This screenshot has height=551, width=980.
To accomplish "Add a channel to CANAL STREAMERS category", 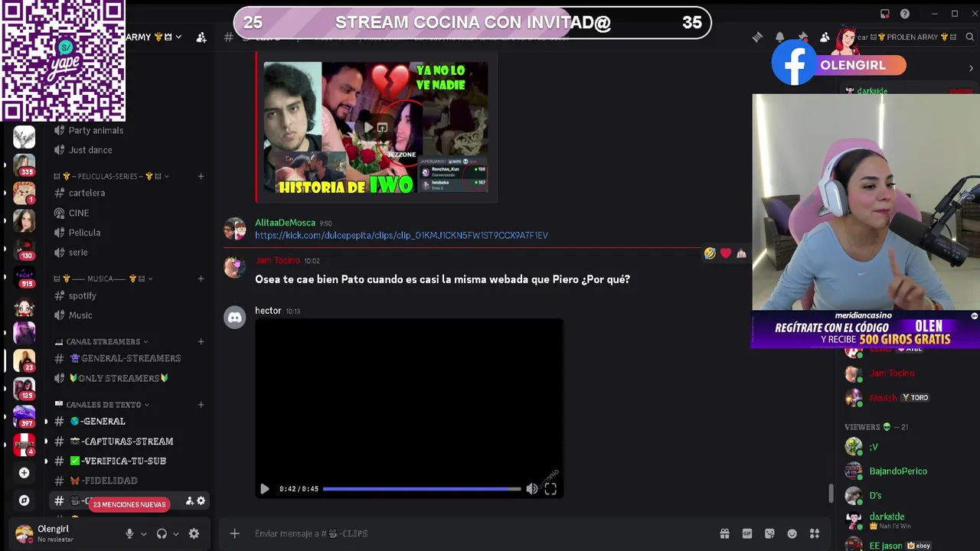I will click(201, 341).
